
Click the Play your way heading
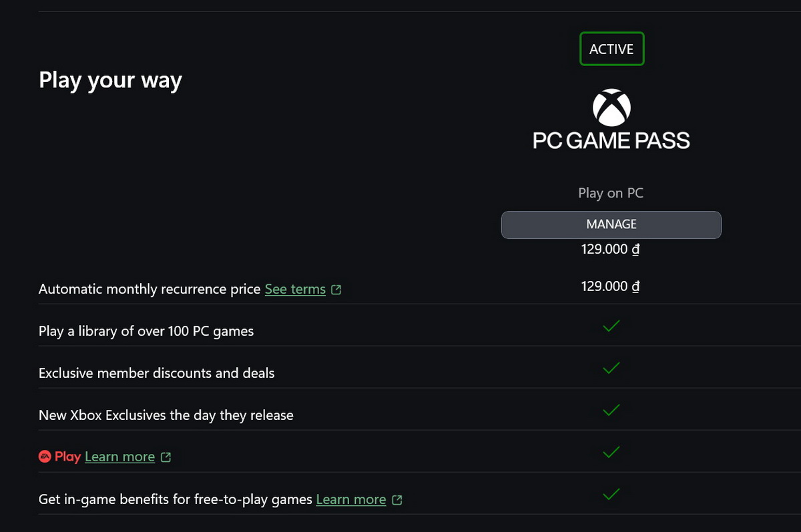(110, 80)
